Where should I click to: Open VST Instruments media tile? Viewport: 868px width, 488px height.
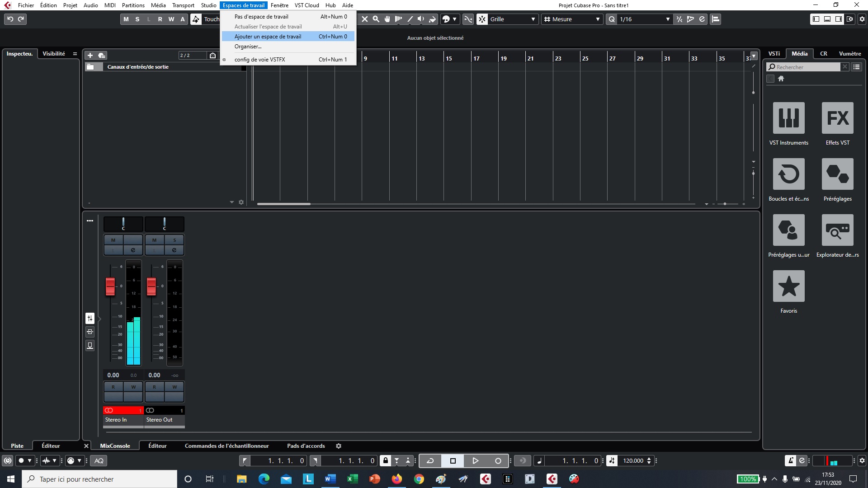pos(788,118)
